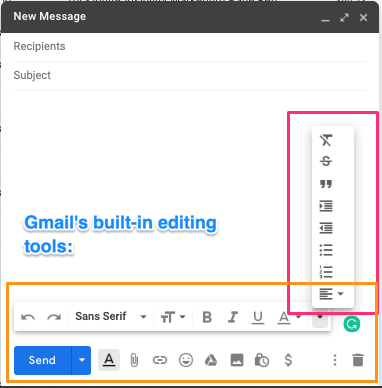382x388 pixels.
Task: Apply strikethrough formatting
Action: coord(326,161)
